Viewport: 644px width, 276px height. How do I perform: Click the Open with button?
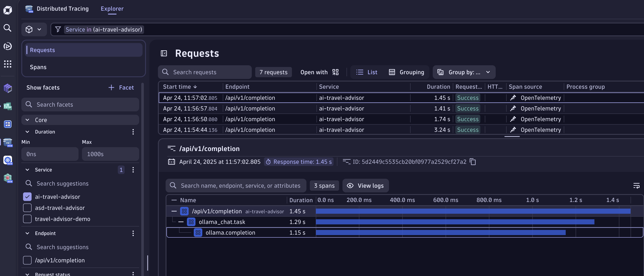coord(319,72)
